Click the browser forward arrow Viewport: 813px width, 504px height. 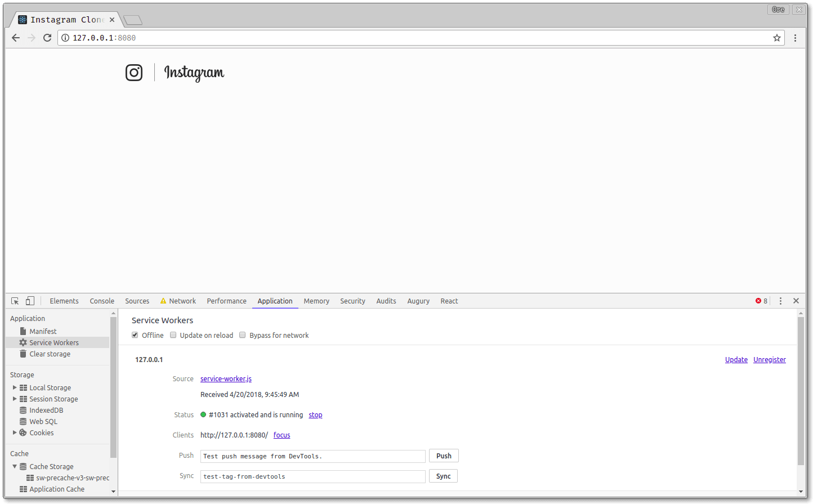pyautogui.click(x=32, y=38)
